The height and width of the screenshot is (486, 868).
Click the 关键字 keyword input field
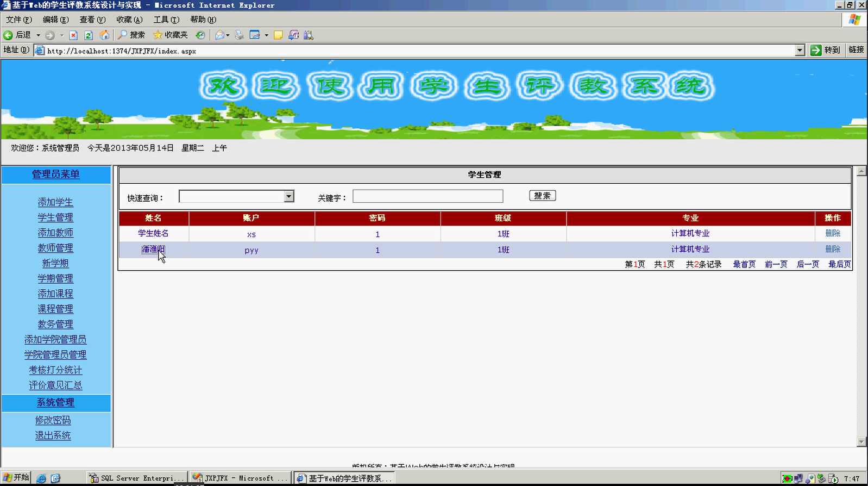click(x=427, y=196)
